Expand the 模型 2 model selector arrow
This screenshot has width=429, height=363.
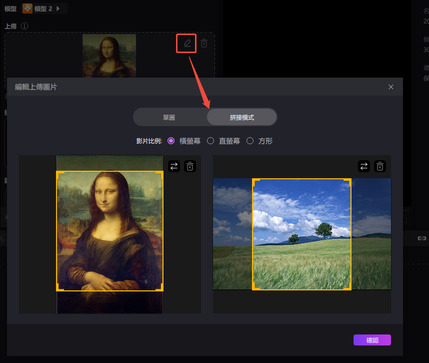(58, 8)
